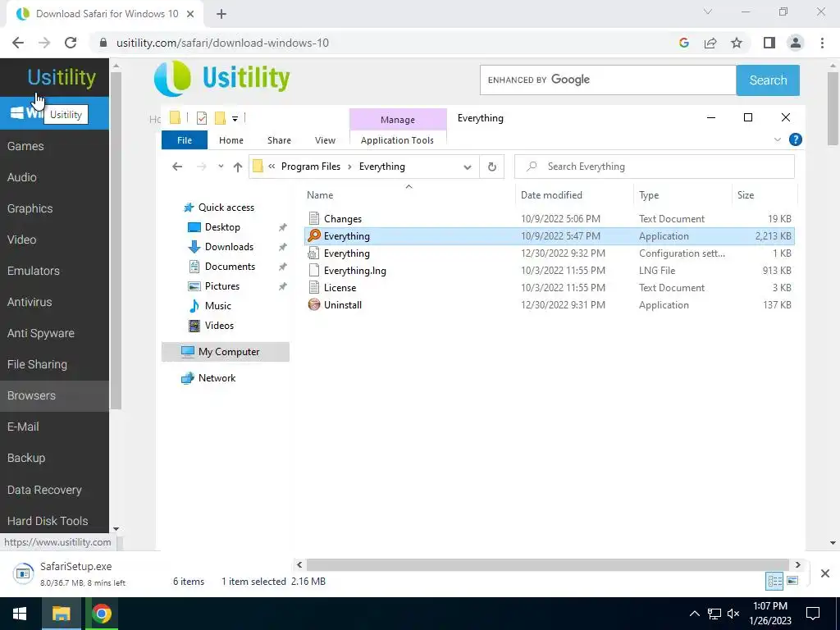Expand the Explorer ribbon chevron
This screenshot has width=840, height=630.
point(778,139)
